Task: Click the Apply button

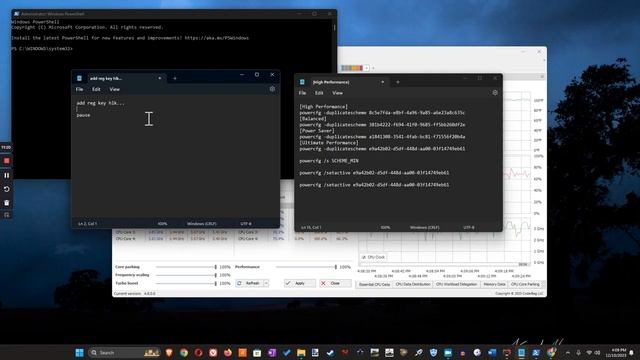Action: pyautogui.click(x=300, y=283)
